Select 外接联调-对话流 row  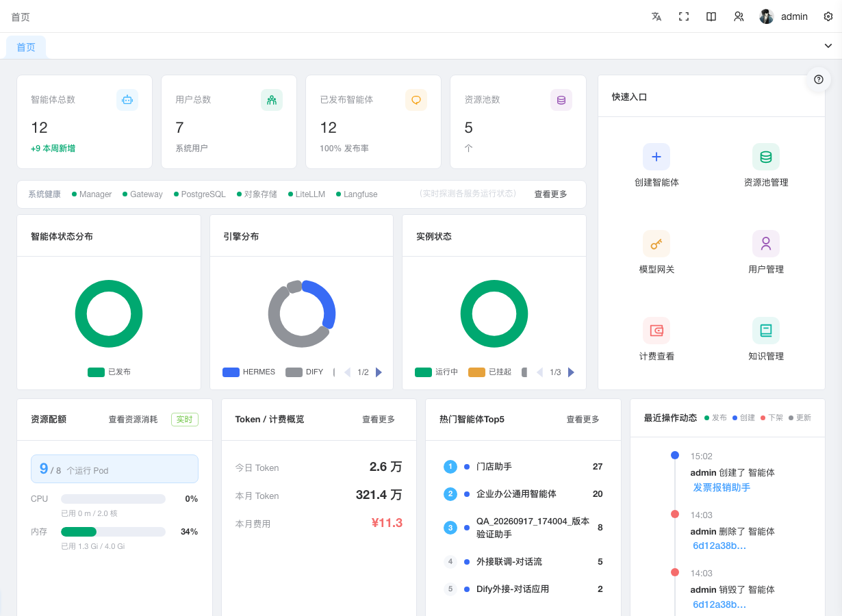coord(523,562)
